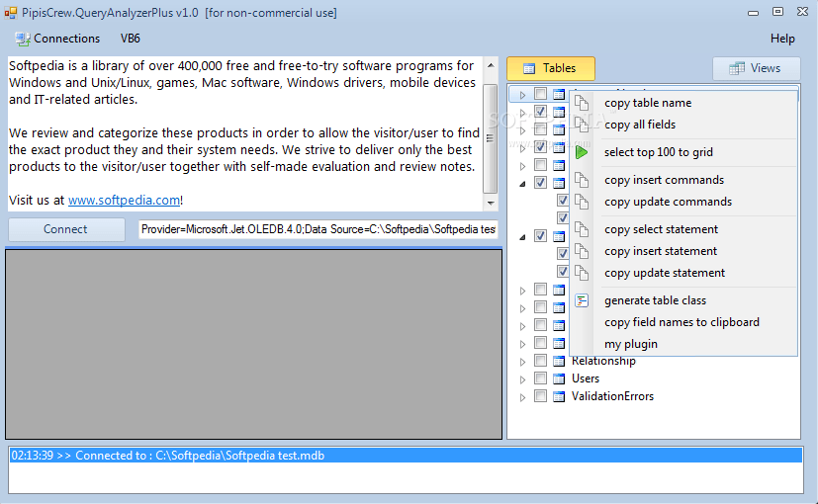Minimize the QueryAnalyzerPlus window
Viewport: 818px width, 504px height.
(753, 13)
